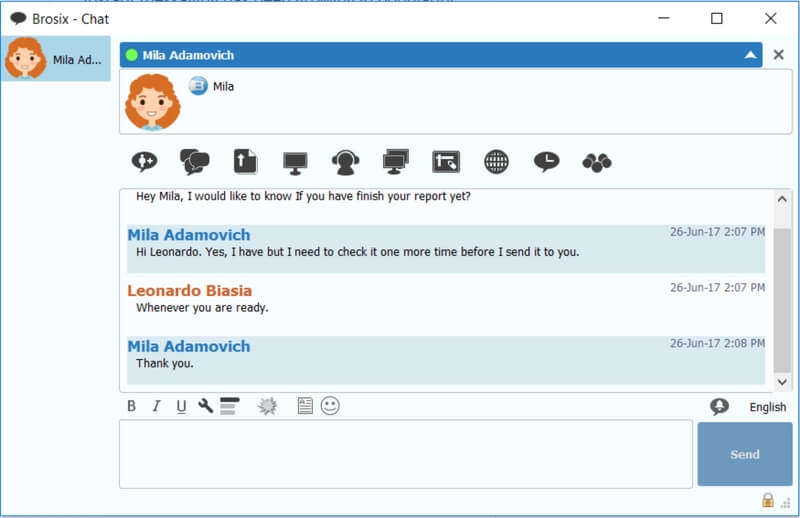Open chat history clock bubble icon
This screenshot has width=800, height=518.
pos(546,162)
